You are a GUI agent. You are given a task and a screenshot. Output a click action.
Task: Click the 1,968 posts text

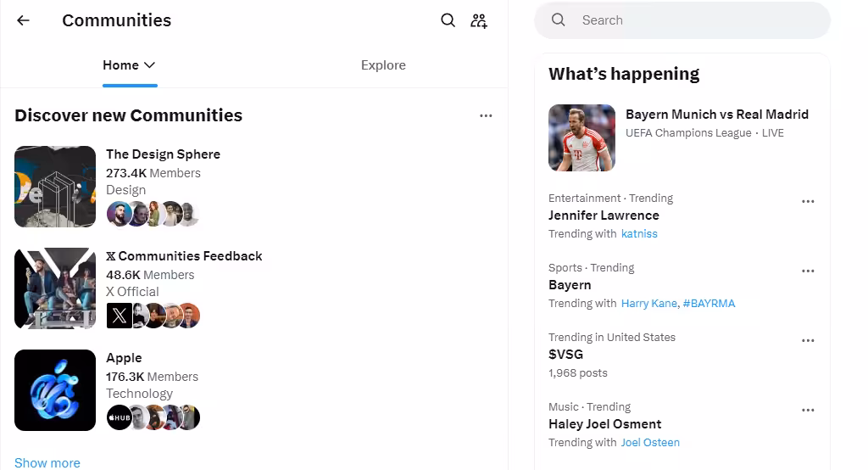[578, 373]
